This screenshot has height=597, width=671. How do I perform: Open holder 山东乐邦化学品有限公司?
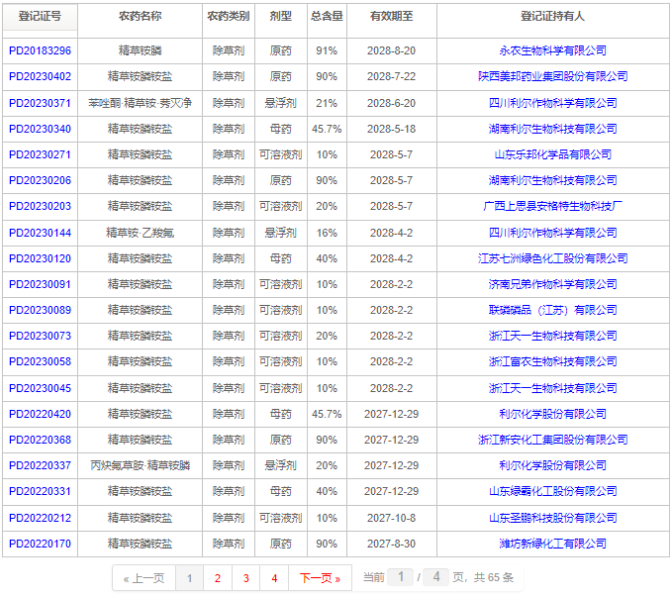click(553, 154)
